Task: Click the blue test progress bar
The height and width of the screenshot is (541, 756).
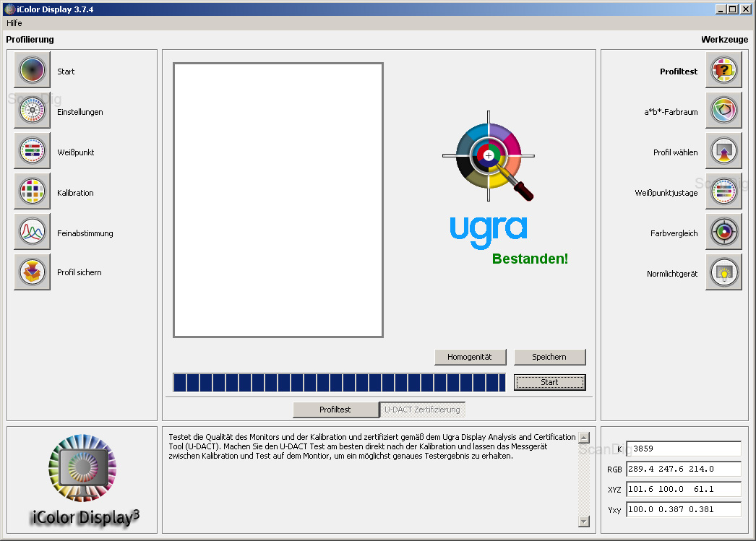Action: pyautogui.click(x=340, y=383)
